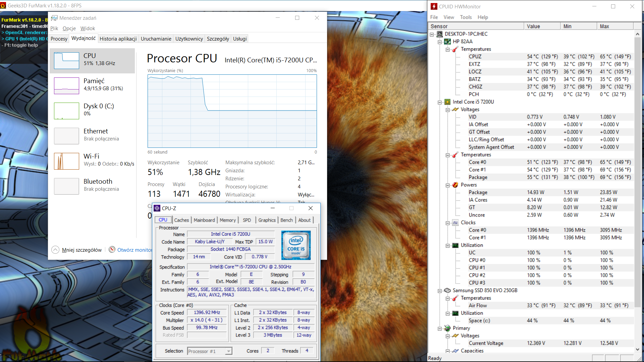This screenshot has height=362, width=644.
Task: Click the HWMonitor app icon in title bar
Action: (x=434, y=6)
